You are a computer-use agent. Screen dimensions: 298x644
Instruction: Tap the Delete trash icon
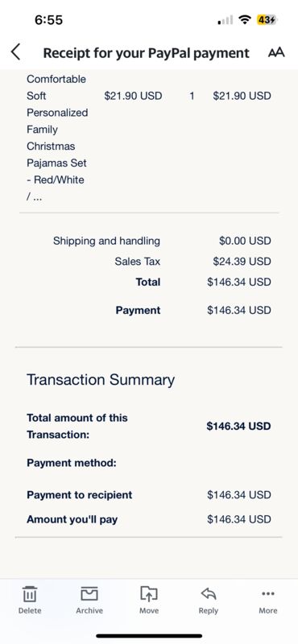pos(30,600)
